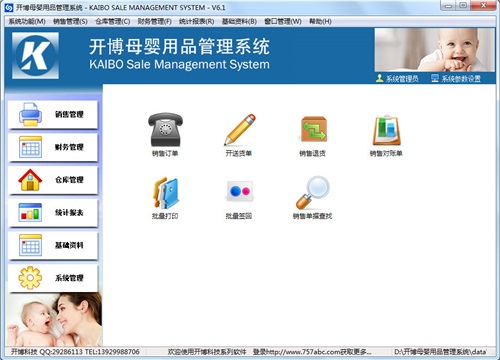This screenshot has height=360, width=500.
Task: Open 系统参数设置 in banner
Action: [x=456, y=79]
